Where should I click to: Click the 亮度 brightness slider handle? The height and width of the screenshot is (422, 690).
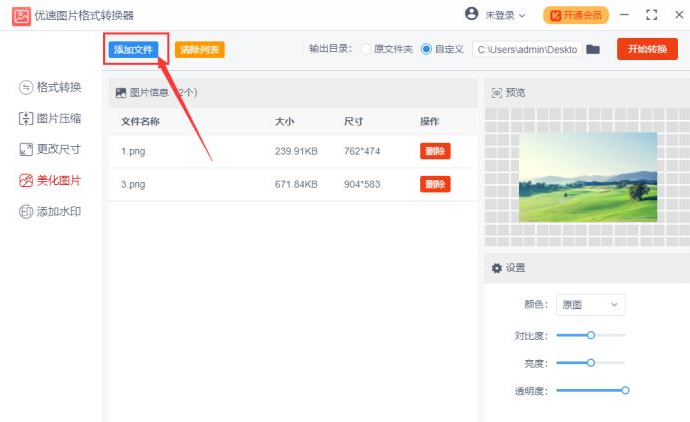[x=591, y=363]
